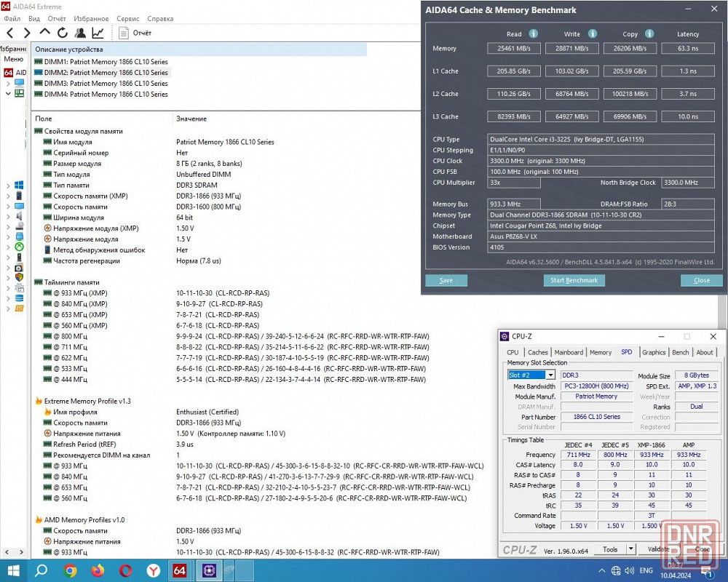The height and width of the screenshot is (582, 728).
Task: Click the Copy column info icon
Action: (x=650, y=34)
